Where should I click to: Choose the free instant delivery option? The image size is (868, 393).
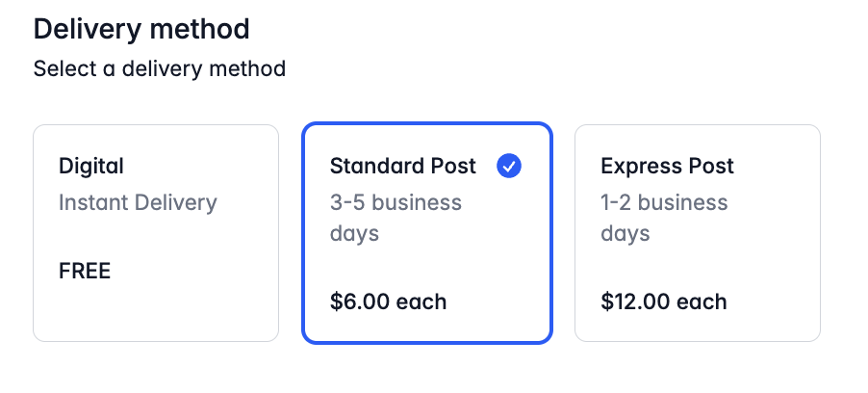[156, 233]
